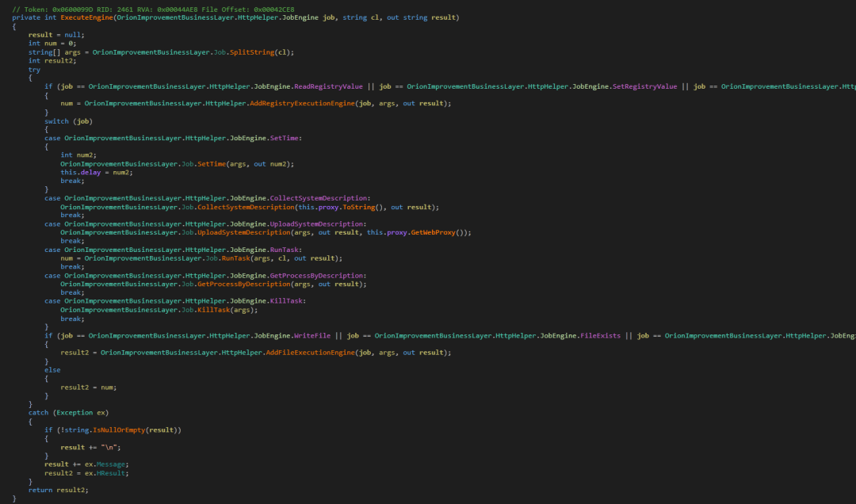
Task: Click UploadSystemDescription in the case label
Action: [316, 224]
